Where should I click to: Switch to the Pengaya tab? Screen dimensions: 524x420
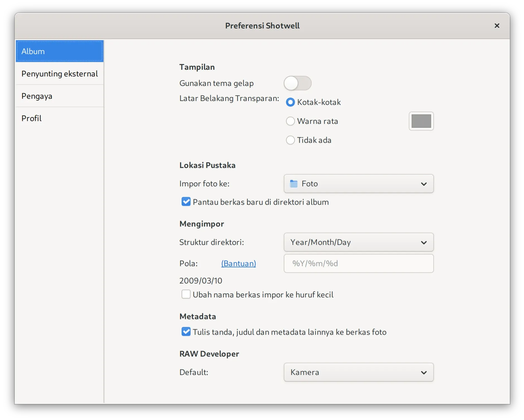click(x=59, y=96)
